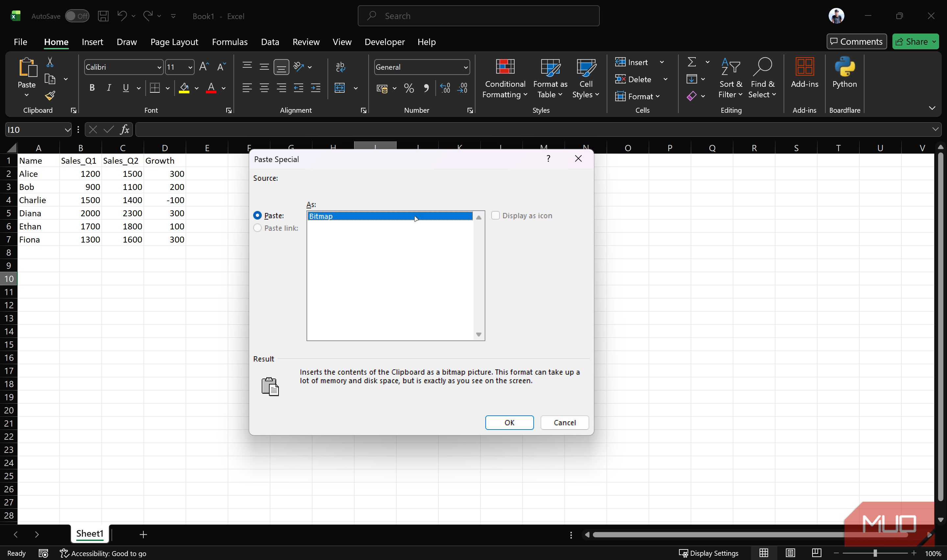Switch to the Developer tab
The height and width of the screenshot is (560, 947).
tap(385, 42)
